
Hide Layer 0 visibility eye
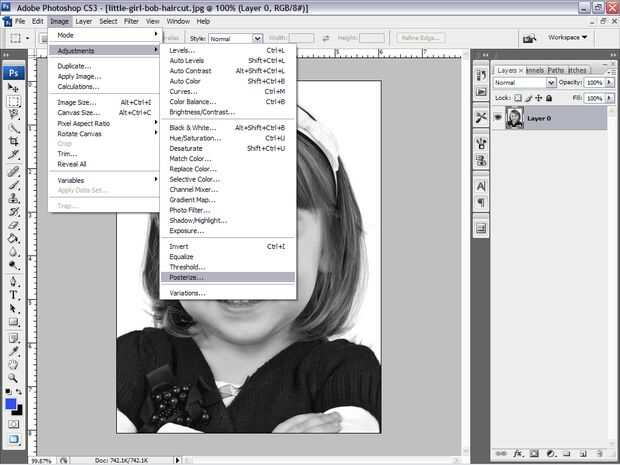498,117
